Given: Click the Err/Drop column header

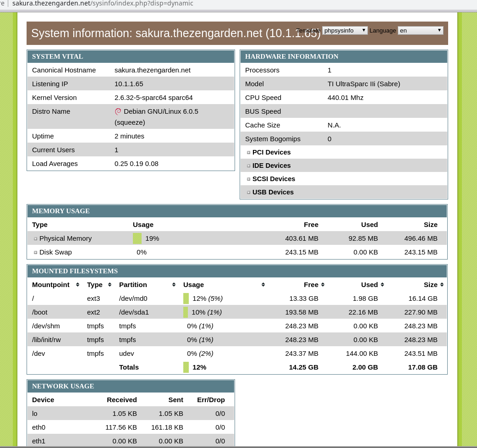Looking at the screenshot, I should click(x=211, y=400).
